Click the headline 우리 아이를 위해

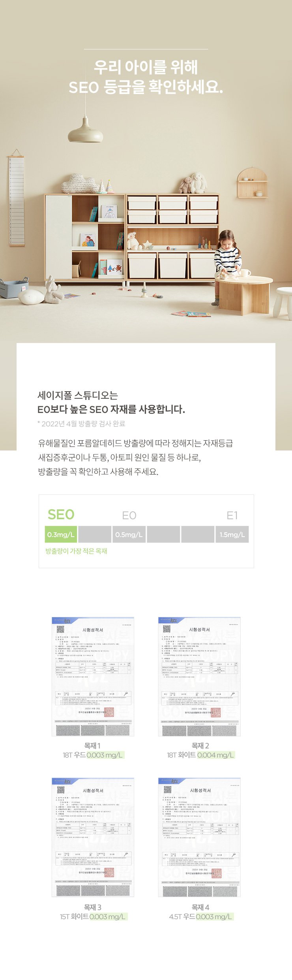(x=146, y=67)
